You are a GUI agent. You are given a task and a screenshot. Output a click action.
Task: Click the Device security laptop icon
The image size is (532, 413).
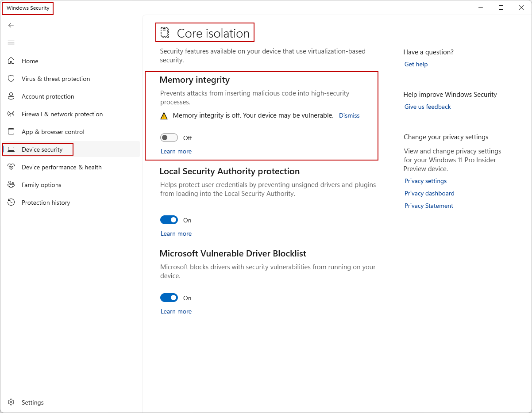12,149
